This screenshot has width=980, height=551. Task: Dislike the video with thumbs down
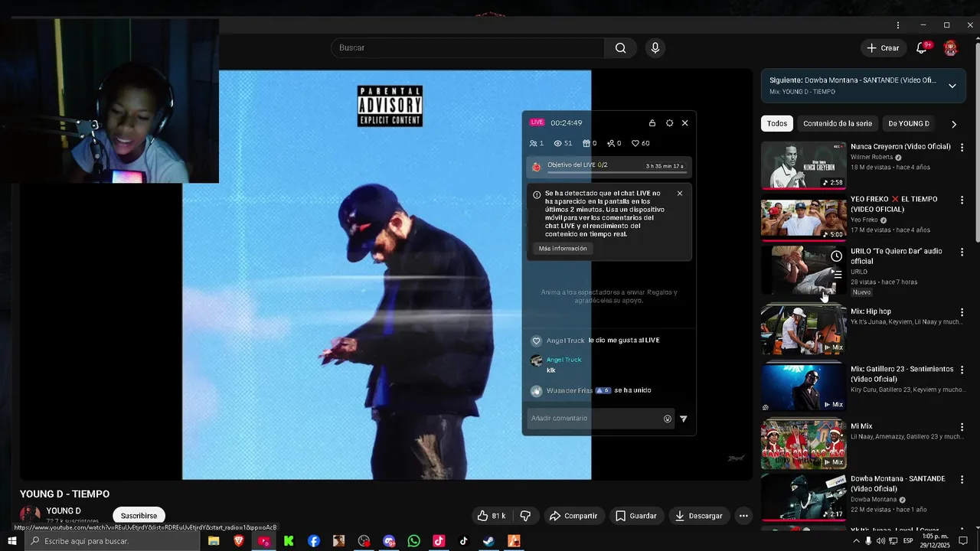[x=525, y=516]
